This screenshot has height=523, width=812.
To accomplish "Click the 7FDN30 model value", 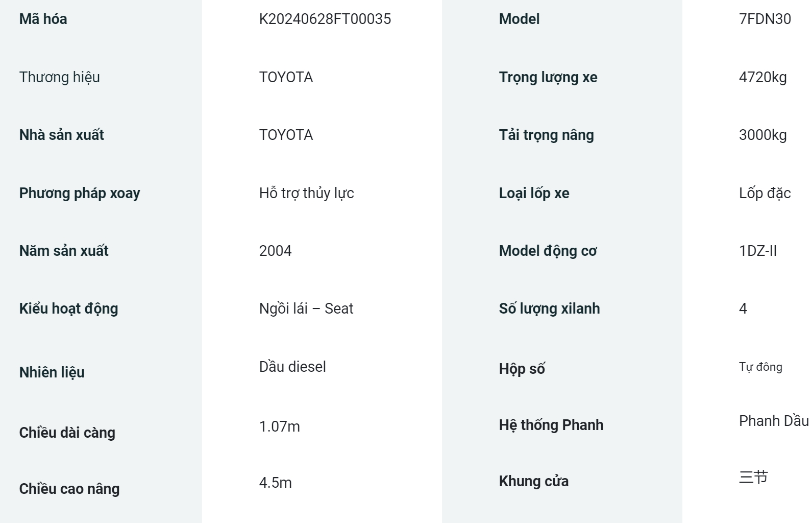I will point(765,19).
